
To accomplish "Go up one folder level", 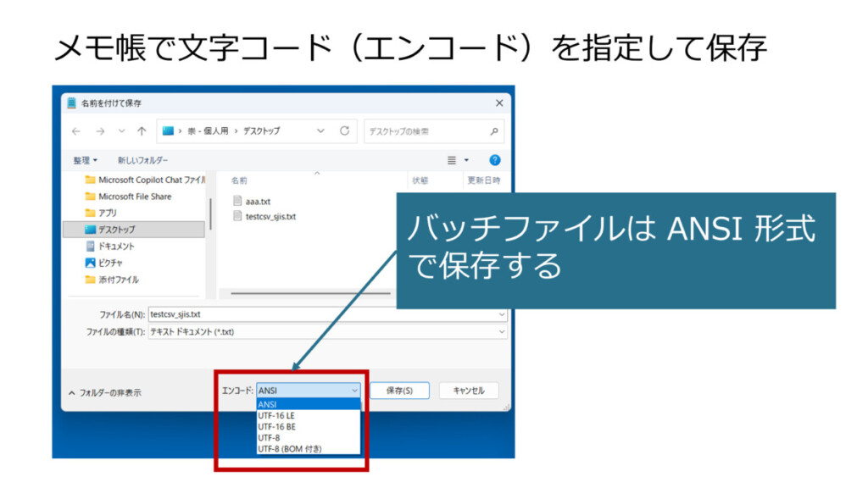I will point(142,131).
